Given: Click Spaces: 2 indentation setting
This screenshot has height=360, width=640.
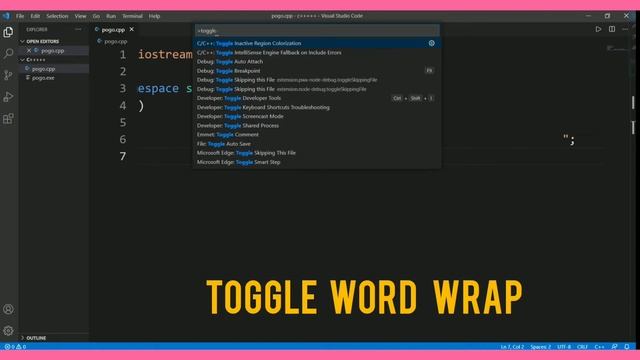Looking at the screenshot, I should (540, 347).
